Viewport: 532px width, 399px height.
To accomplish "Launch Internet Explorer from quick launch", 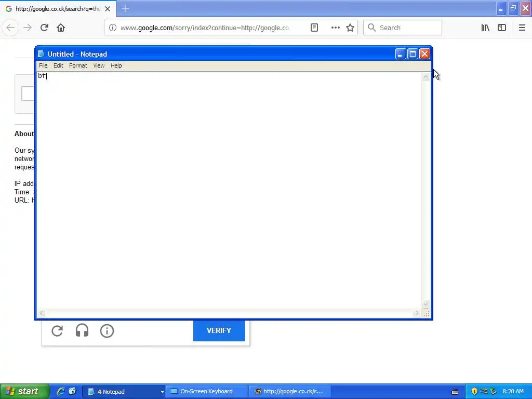I will [61, 392].
